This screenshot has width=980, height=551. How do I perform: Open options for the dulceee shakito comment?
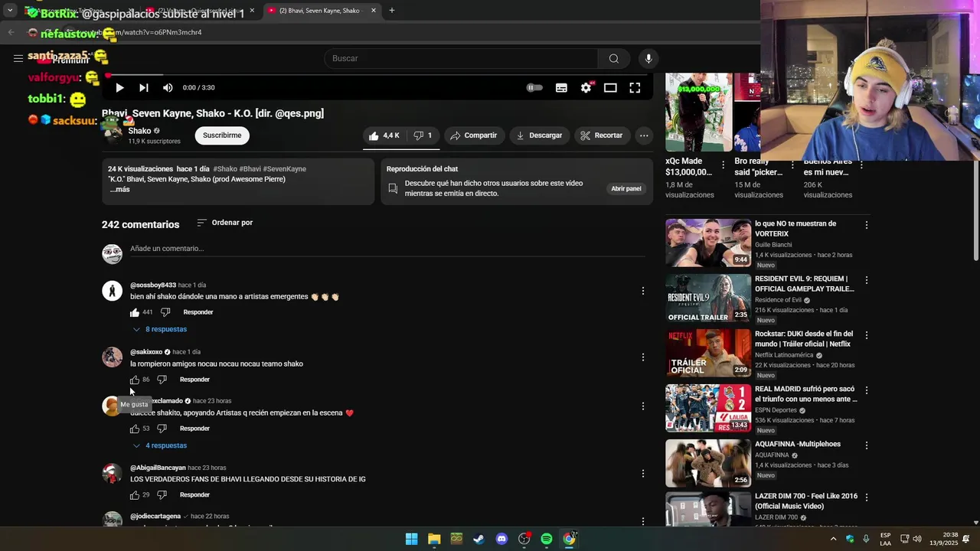click(x=643, y=406)
